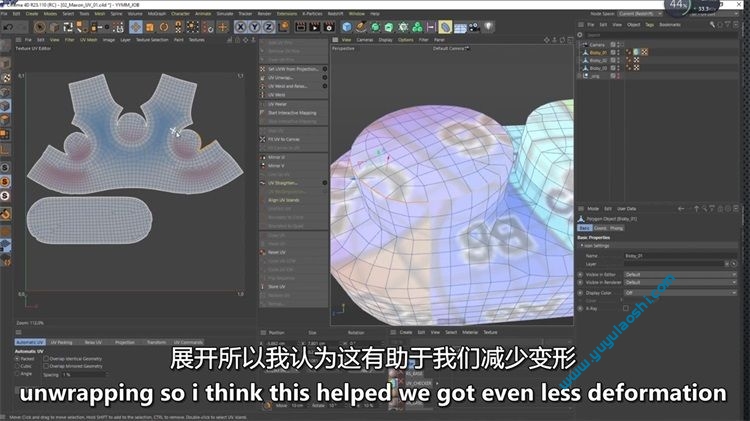Image resolution: width=750 pixels, height=421 pixels.
Task: Run Set UVW from Projection command
Action: point(293,69)
